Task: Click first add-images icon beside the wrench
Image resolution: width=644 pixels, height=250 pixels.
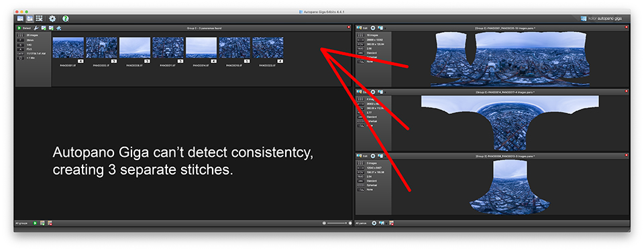Action: pos(44,28)
